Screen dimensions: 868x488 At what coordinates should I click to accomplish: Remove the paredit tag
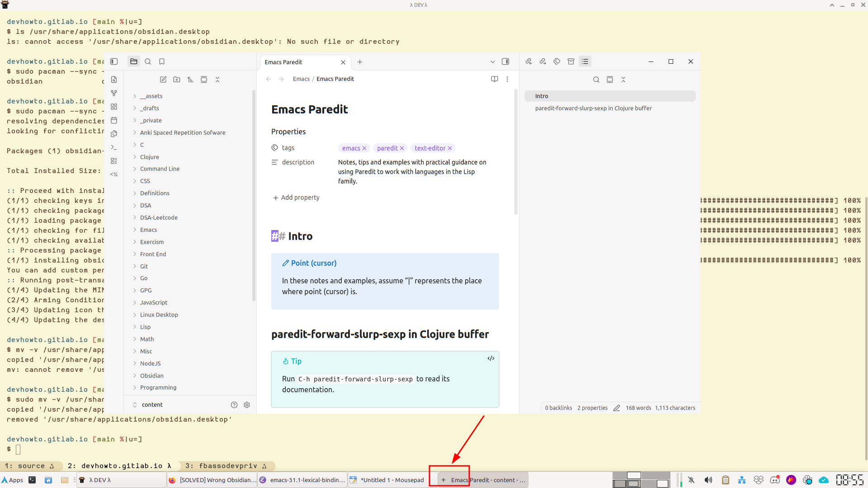coord(402,148)
